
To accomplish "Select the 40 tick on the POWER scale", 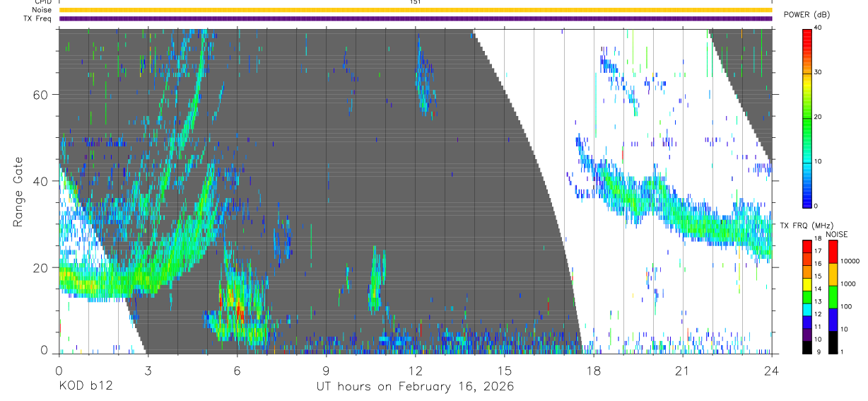I will (818, 28).
